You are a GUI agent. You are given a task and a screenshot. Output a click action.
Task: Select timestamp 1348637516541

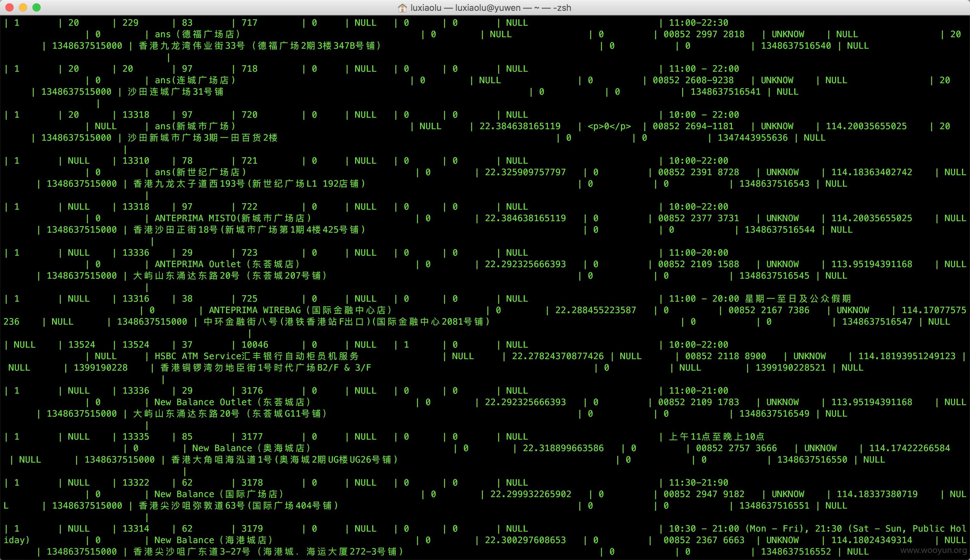[x=725, y=92]
